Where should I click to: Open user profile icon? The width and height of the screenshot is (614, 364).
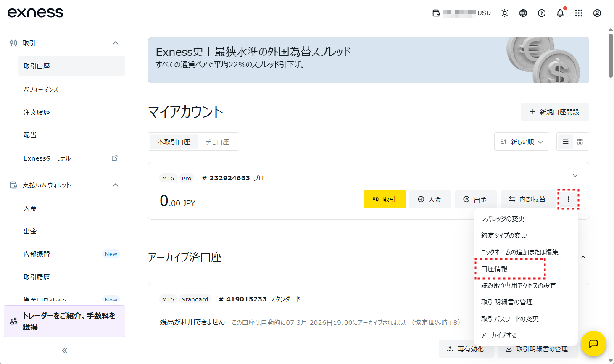(597, 13)
